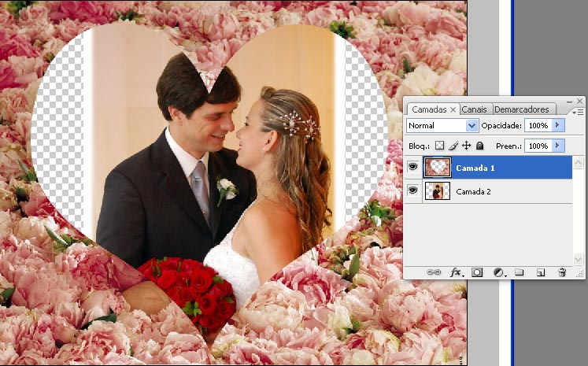This screenshot has width=588, height=366.
Task: Add a layer mask
Action: click(x=477, y=272)
